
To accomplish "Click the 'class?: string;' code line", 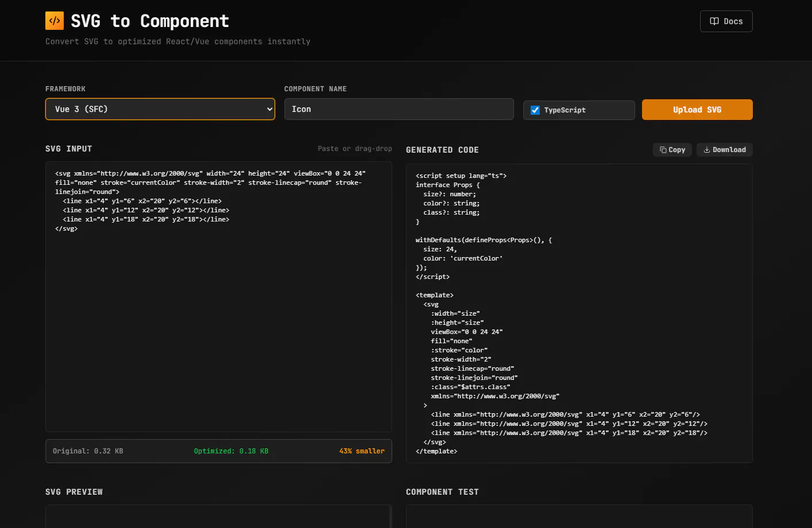I will point(451,212).
